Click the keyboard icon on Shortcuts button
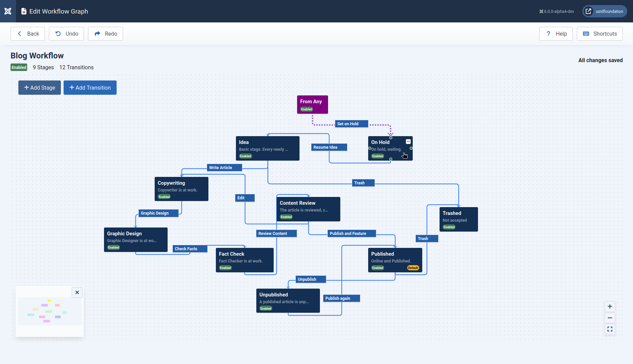 (586, 34)
